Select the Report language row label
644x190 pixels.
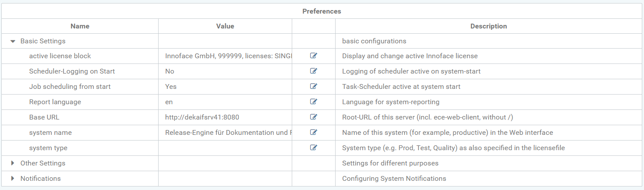55,102
